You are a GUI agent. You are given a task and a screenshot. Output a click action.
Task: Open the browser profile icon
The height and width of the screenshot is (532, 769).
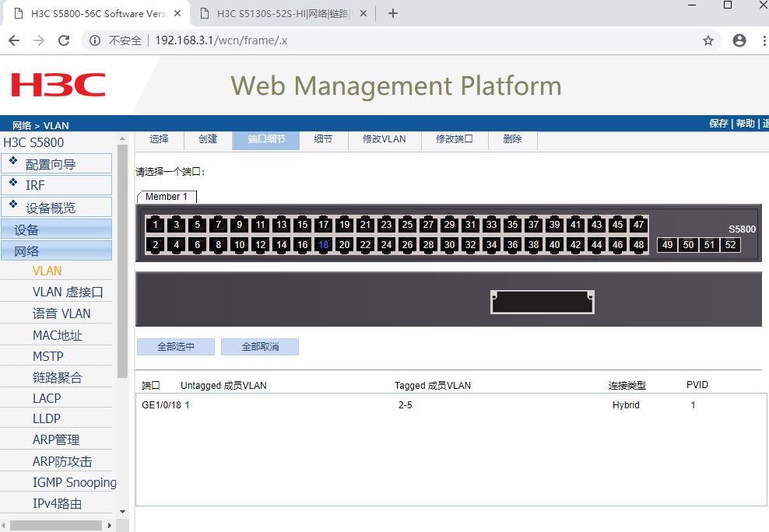point(739,40)
